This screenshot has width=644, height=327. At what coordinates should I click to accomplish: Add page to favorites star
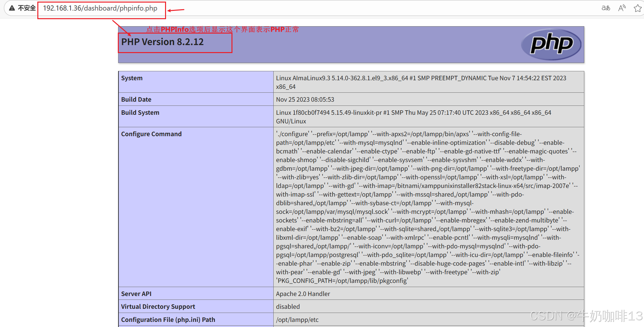click(x=638, y=8)
